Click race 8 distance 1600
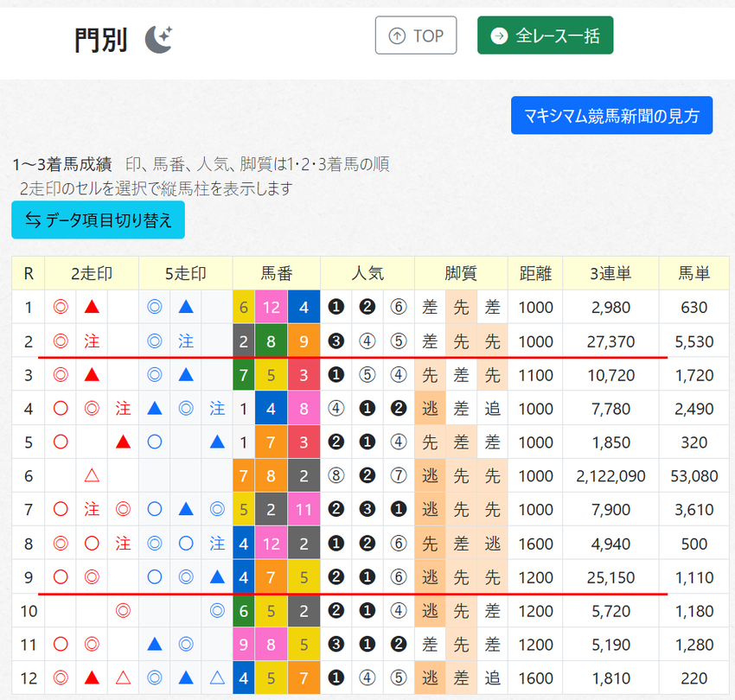Image resolution: width=735 pixels, height=700 pixels. [x=535, y=544]
